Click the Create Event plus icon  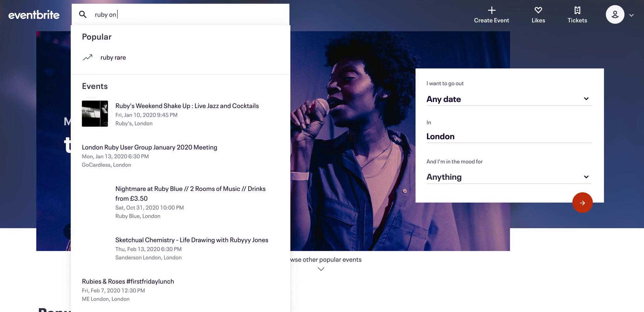pyautogui.click(x=492, y=10)
